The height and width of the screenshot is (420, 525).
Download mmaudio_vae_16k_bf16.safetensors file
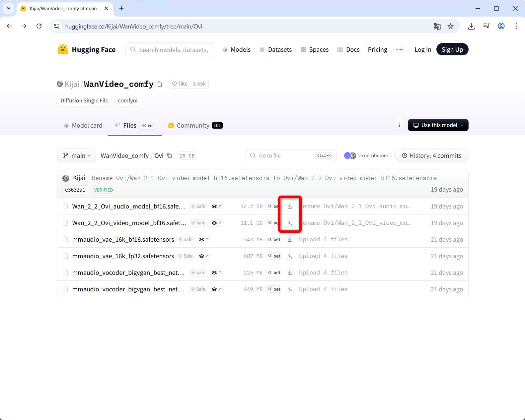290,239
